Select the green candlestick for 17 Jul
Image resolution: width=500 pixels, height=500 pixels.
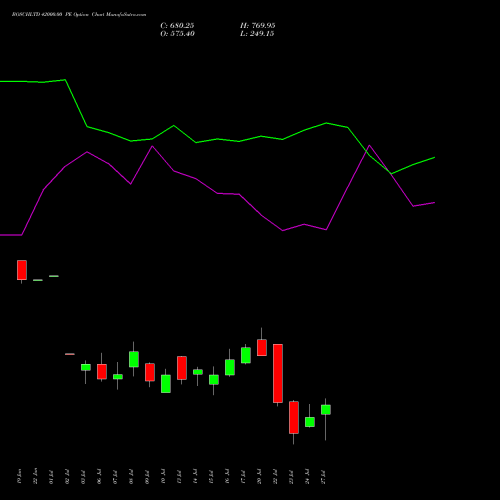point(246,355)
